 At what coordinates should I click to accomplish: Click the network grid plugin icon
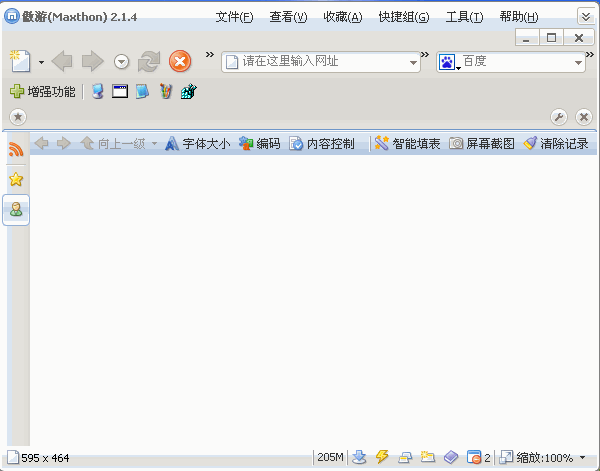pos(189,91)
